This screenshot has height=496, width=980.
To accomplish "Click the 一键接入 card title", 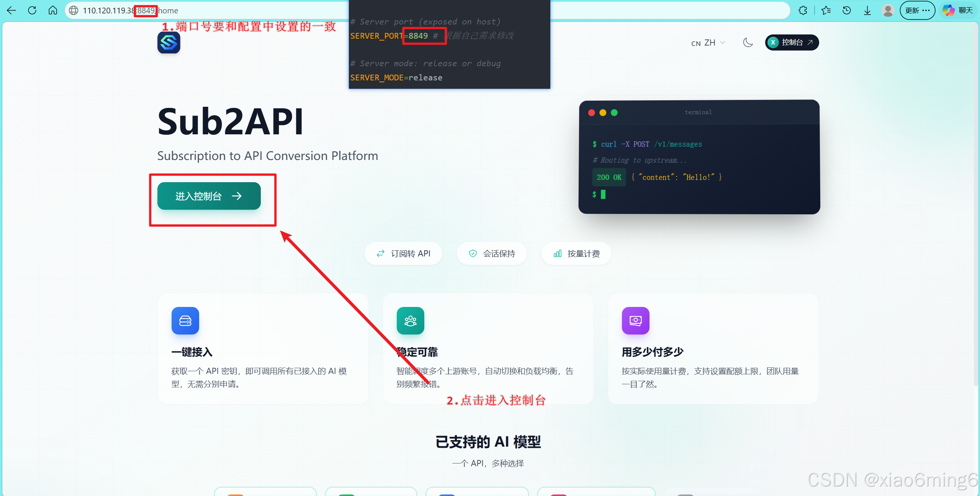I will pyautogui.click(x=192, y=352).
